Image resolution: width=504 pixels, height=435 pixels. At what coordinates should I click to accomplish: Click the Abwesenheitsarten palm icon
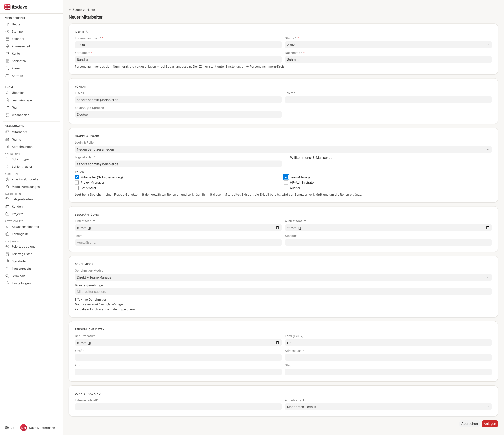(x=7, y=227)
